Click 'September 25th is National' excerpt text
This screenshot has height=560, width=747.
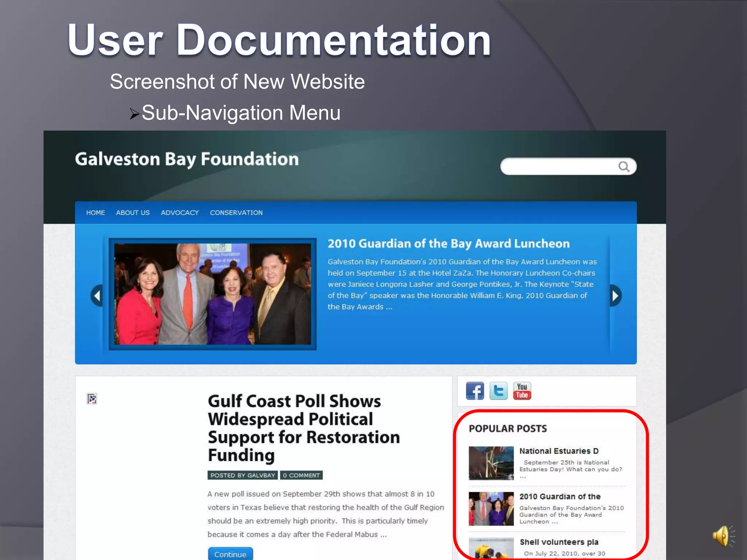(566, 462)
